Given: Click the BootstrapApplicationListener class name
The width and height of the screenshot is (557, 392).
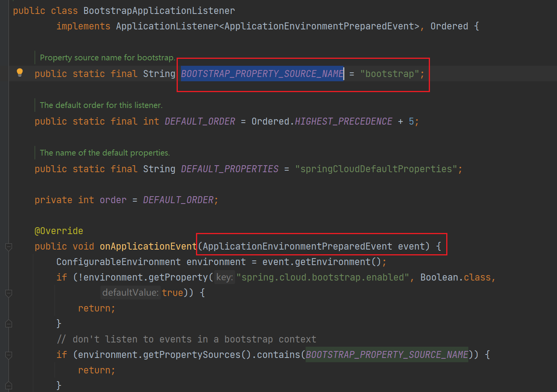Looking at the screenshot, I should click(159, 11).
